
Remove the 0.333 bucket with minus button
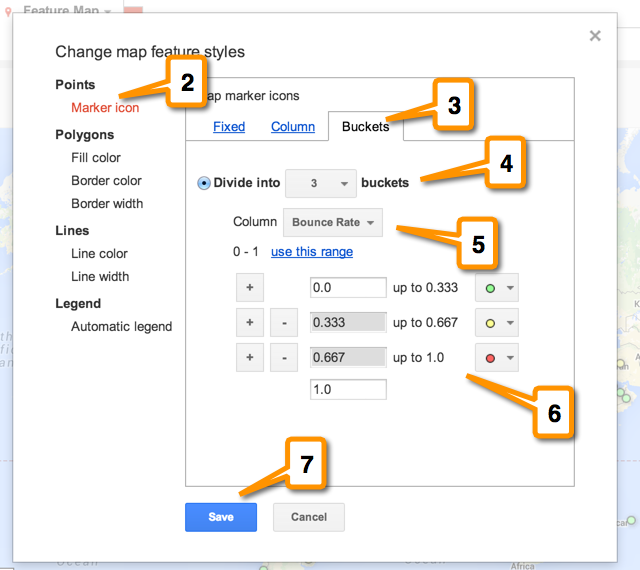click(284, 323)
